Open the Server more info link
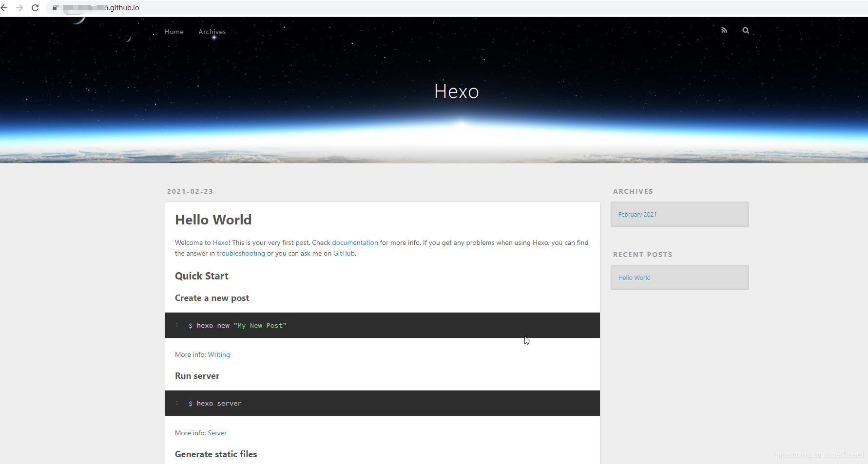Screen dimensions: 868x464 [x=217, y=433]
